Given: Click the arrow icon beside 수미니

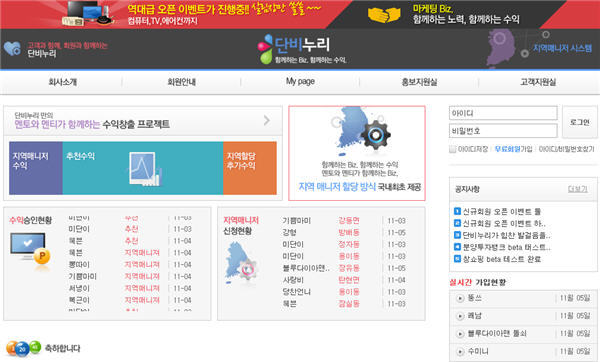Looking at the screenshot, I should 460,351.
